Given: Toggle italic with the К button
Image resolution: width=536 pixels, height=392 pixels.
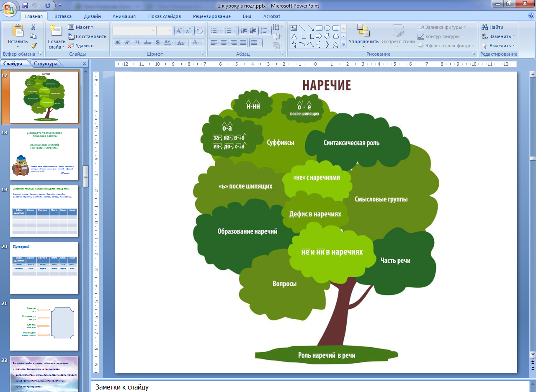Looking at the screenshot, I should point(127,42).
